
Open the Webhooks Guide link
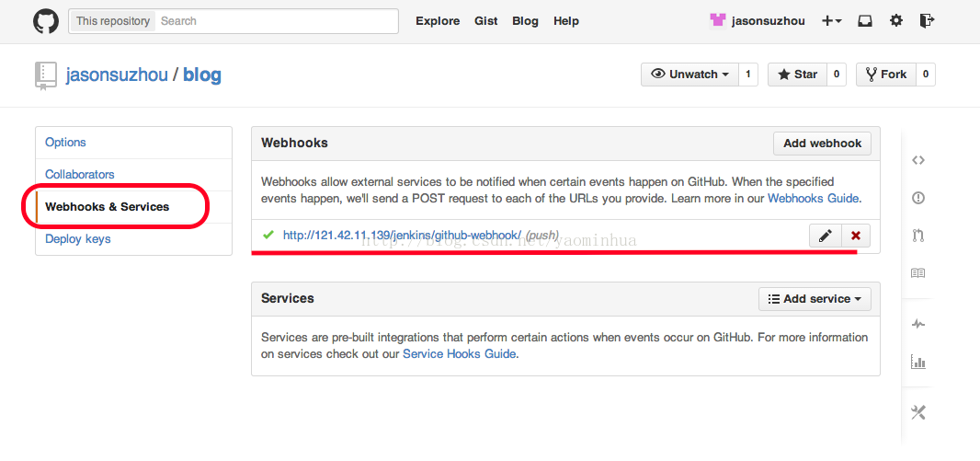pyautogui.click(x=814, y=199)
